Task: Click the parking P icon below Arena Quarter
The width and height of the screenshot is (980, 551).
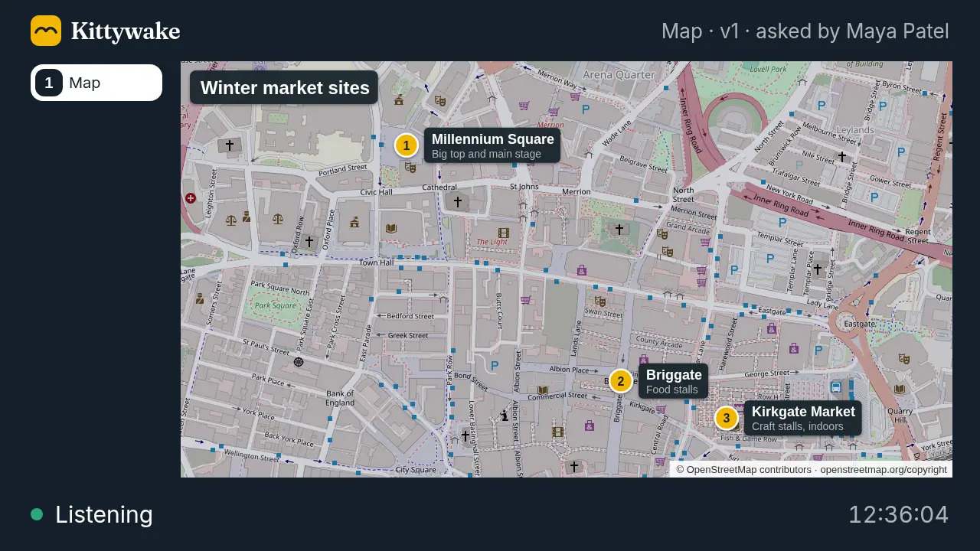Action: pos(586,109)
